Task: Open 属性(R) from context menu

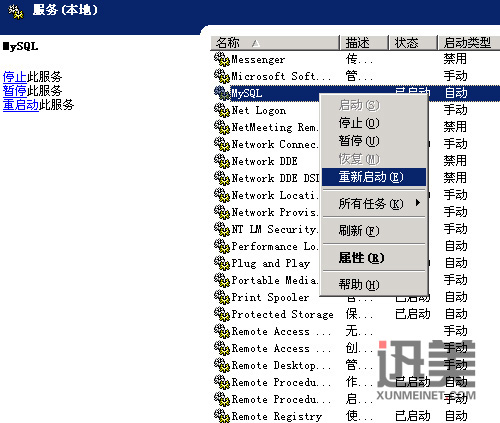Action: click(361, 258)
